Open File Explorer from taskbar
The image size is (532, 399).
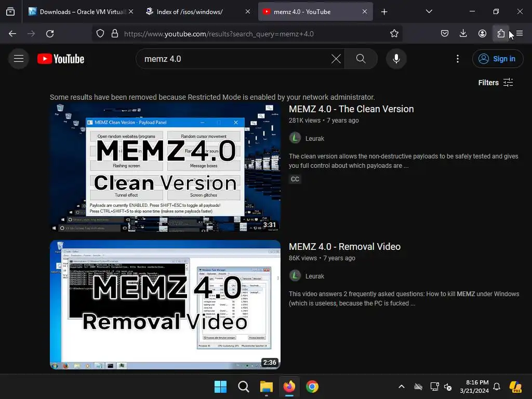267,387
